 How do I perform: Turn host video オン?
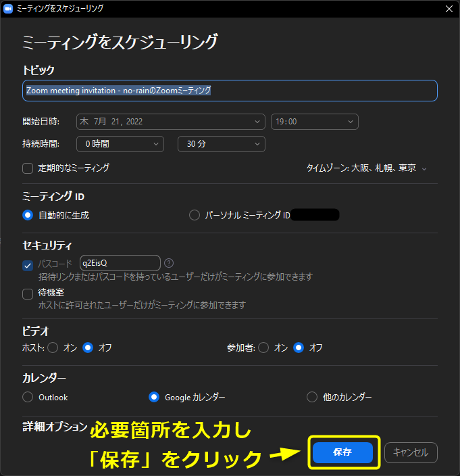(x=53, y=348)
